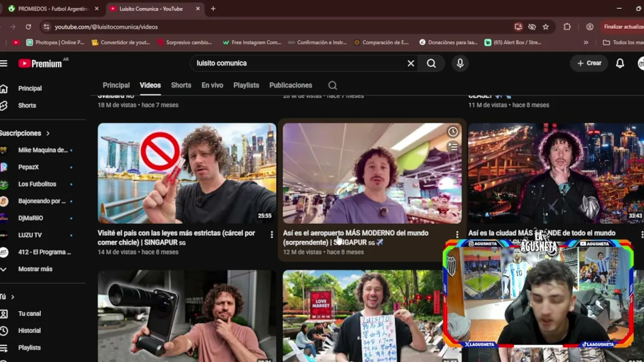The image size is (644, 362).
Task: Open the channel's Principal tab
Action: click(x=116, y=85)
